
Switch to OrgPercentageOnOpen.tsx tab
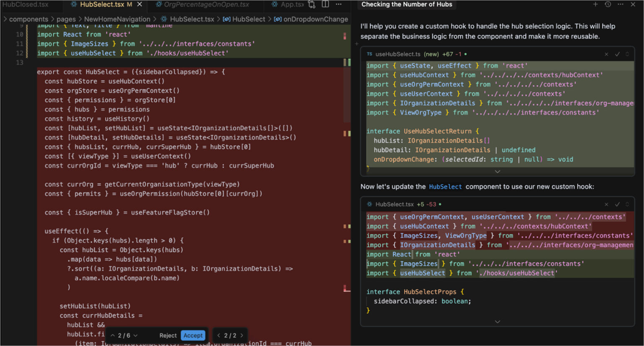206,5
